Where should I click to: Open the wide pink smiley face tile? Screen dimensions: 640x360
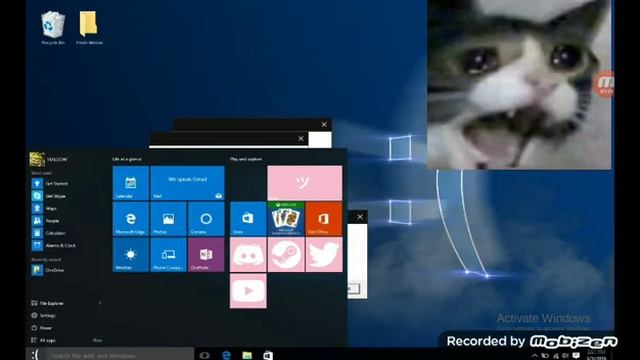[304, 183]
